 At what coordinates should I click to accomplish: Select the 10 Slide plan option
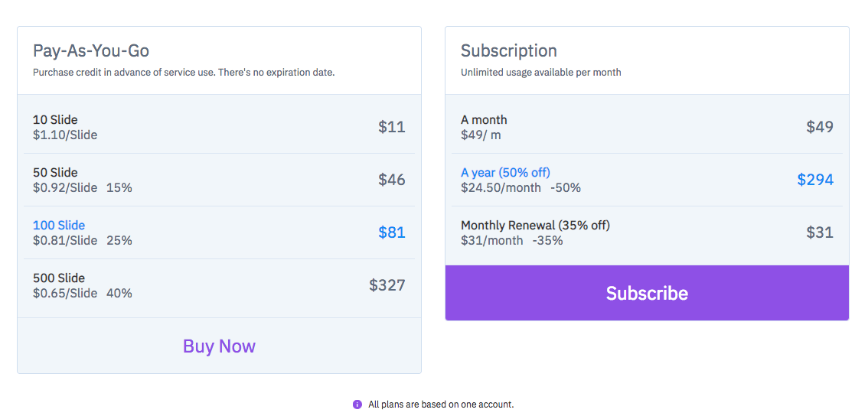point(219,127)
